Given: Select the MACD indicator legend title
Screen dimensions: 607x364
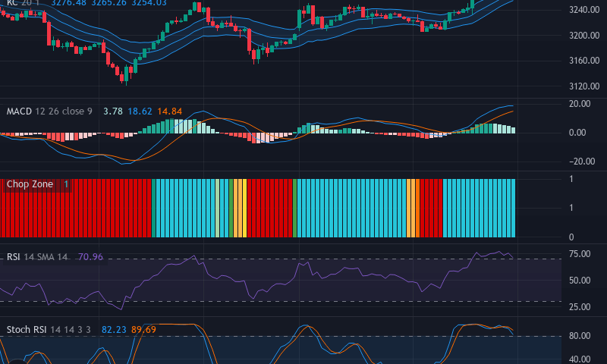Looking at the screenshot, I should coord(19,111).
